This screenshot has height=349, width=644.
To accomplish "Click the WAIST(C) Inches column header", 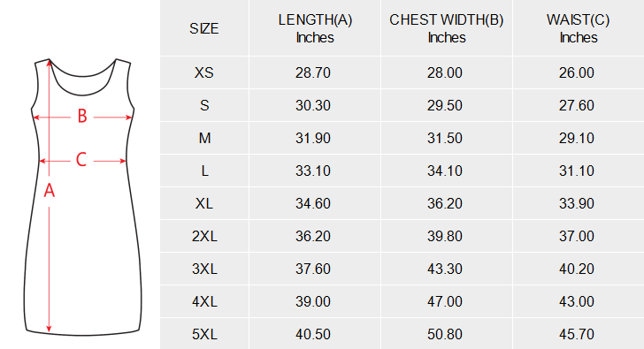I will click(x=578, y=28).
